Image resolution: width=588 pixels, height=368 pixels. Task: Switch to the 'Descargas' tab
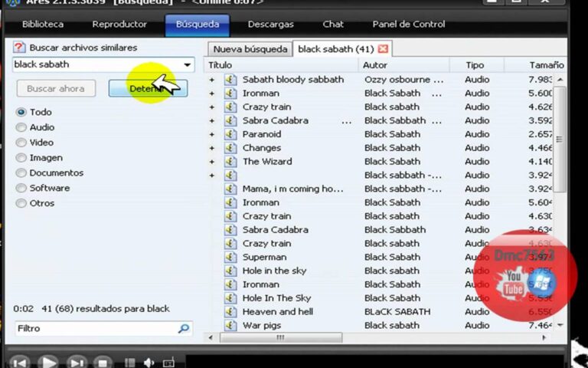pyautogui.click(x=270, y=25)
